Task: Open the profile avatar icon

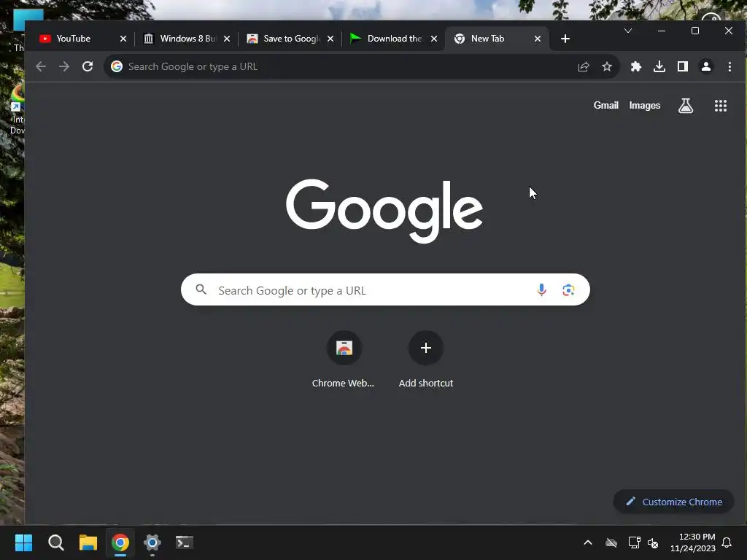Action: pos(706,66)
